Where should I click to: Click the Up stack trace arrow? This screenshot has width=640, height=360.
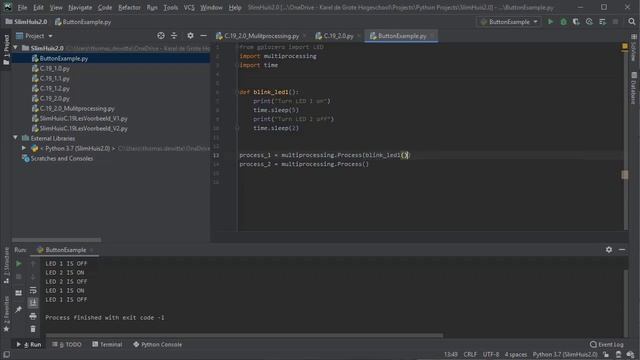[33, 264]
